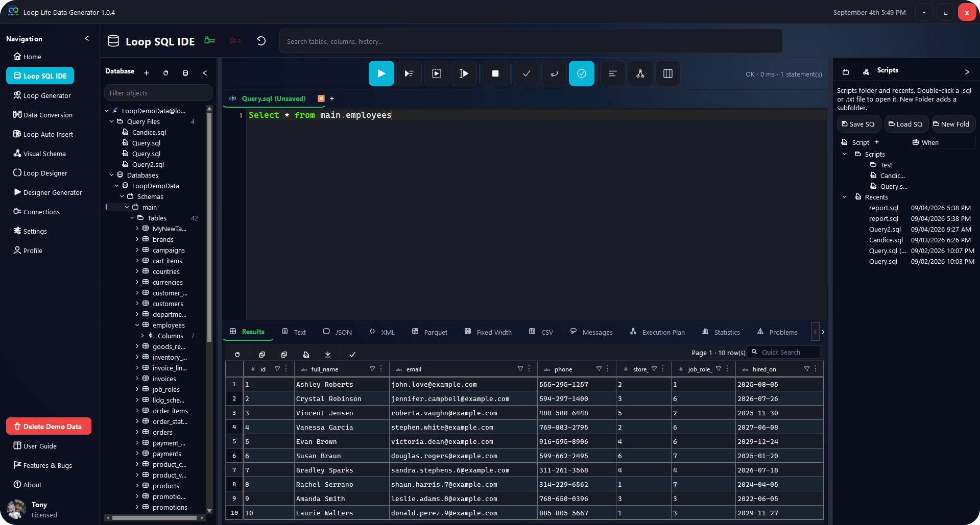The height and width of the screenshot is (525, 980).
Task: Select the Candice.sql file in Query Files
Action: coord(149,132)
